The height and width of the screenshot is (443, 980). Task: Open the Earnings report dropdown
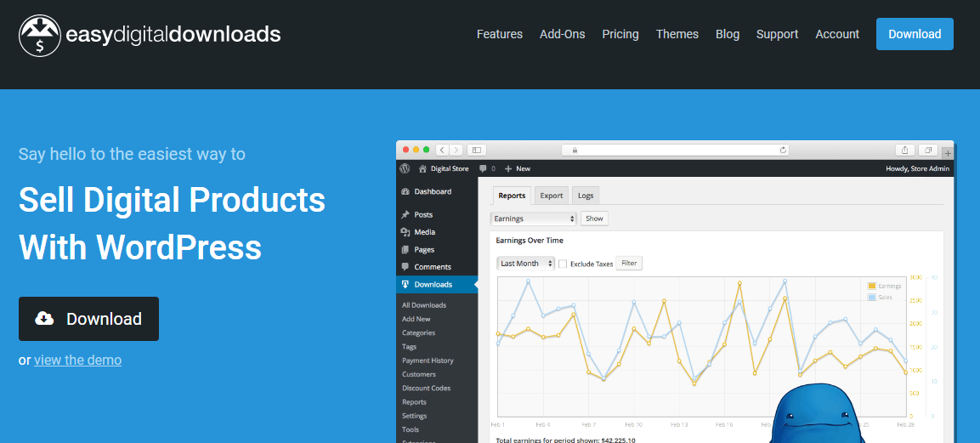(533, 219)
